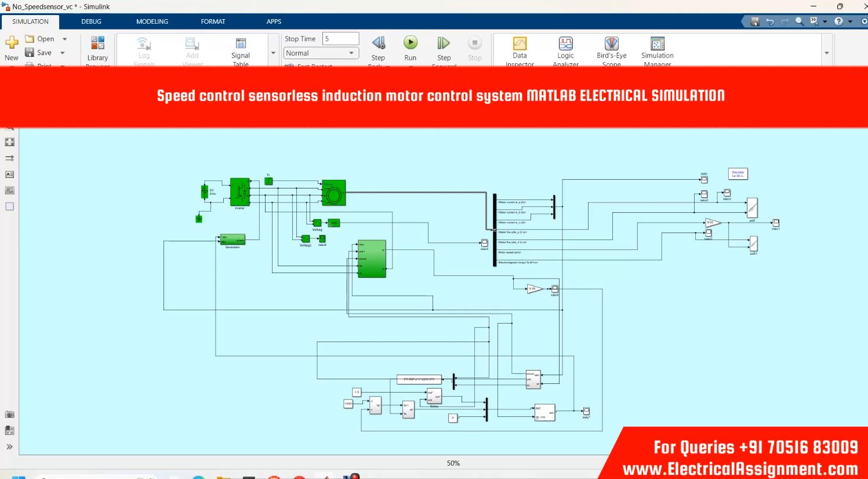Launch the Logic Analyzer
This screenshot has height=479, width=868.
(x=565, y=44)
